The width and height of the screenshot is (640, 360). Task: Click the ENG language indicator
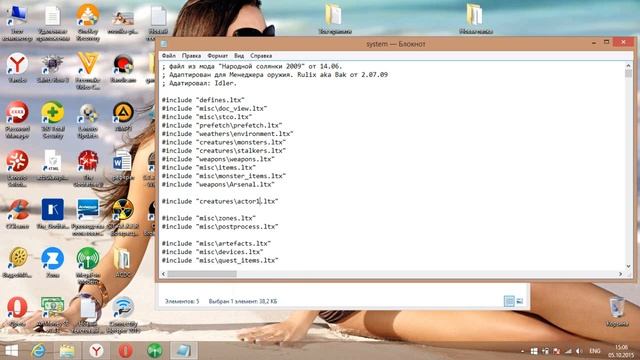(595, 351)
